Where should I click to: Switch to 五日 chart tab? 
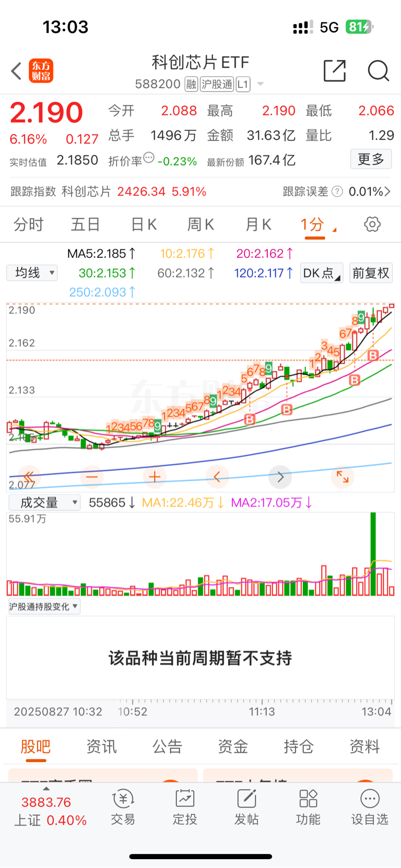(86, 224)
